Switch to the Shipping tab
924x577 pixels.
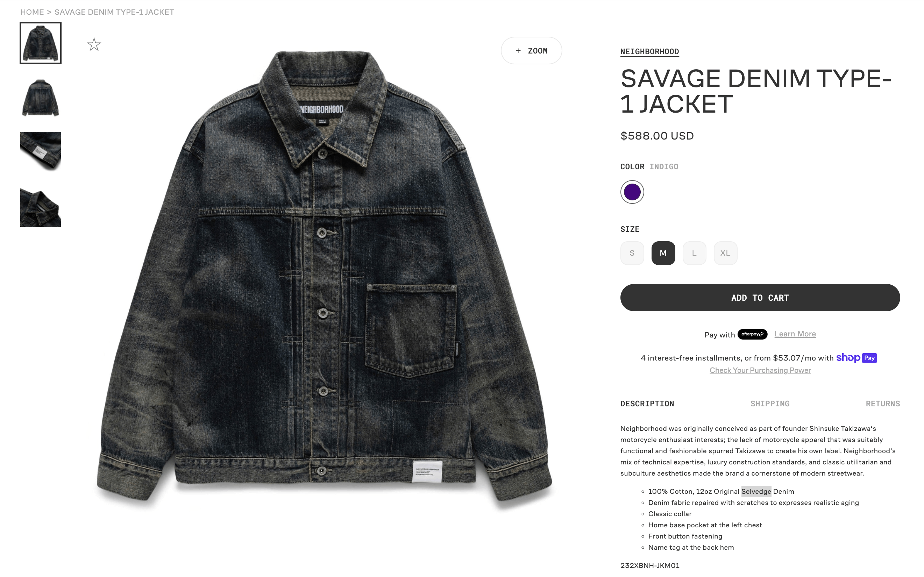point(770,404)
